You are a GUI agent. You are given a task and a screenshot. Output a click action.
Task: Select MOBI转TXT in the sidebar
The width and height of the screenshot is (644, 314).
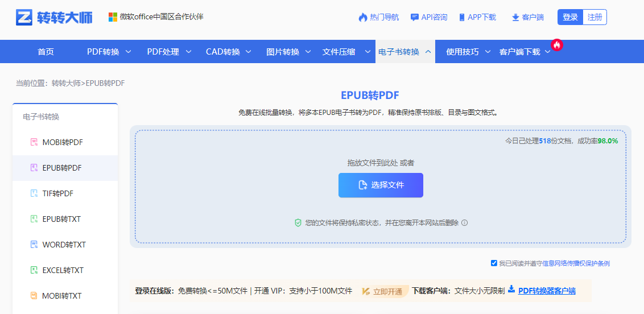(x=65, y=296)
